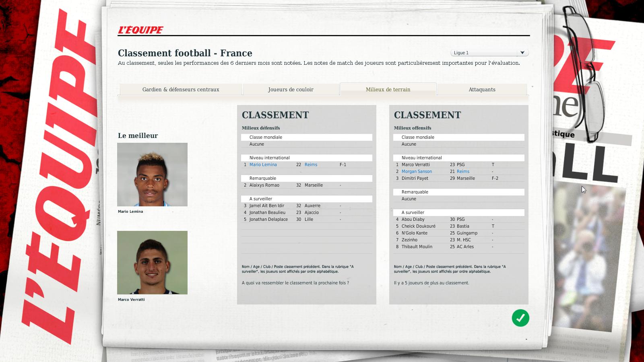
Task: Click the 'Le meilleur' heading
Action: point(138,136)
